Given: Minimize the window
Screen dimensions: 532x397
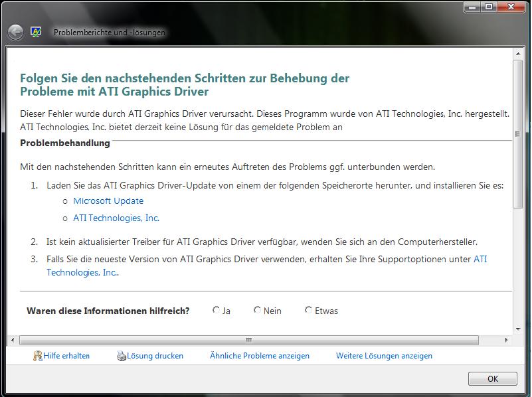Looking at the screenshot, I should click(472, 7).
